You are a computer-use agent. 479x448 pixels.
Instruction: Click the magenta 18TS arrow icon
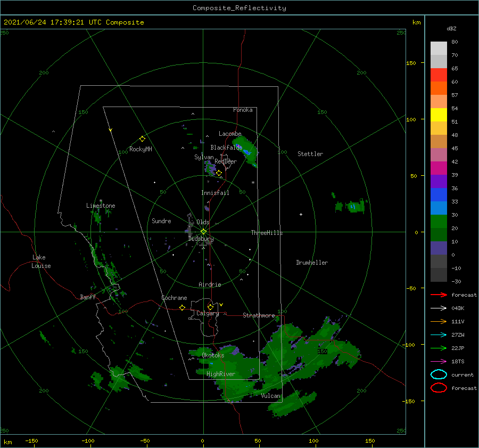(x=439, y=362)
